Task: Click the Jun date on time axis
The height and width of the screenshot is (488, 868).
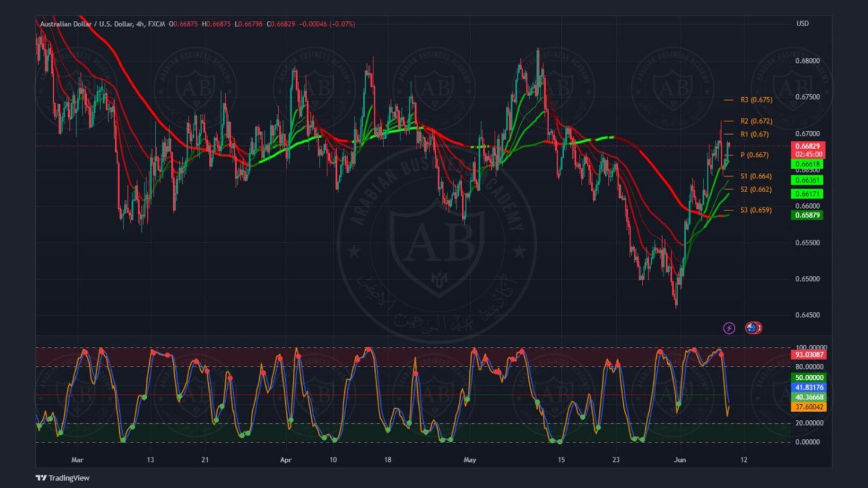Action: pyautogui.click(x=680, y=460)
